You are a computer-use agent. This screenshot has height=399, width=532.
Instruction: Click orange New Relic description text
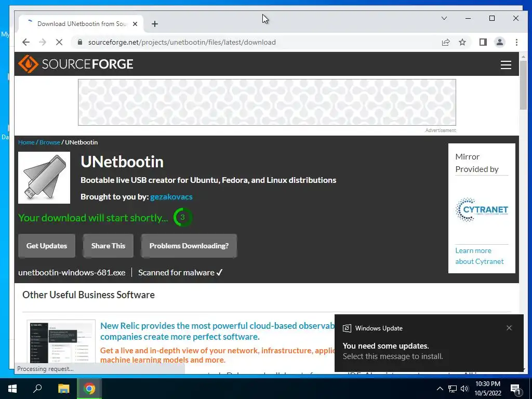point(218,355)
